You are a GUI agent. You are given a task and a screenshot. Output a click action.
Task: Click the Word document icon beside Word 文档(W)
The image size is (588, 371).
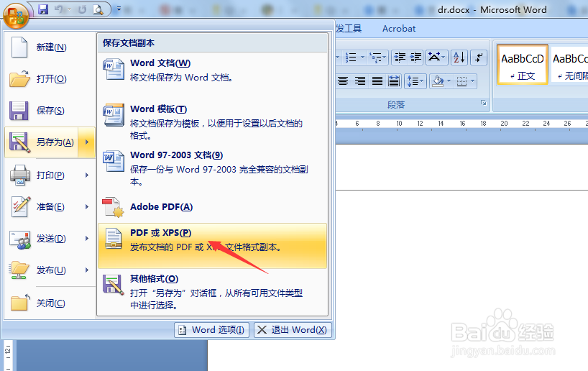[114, 69]
